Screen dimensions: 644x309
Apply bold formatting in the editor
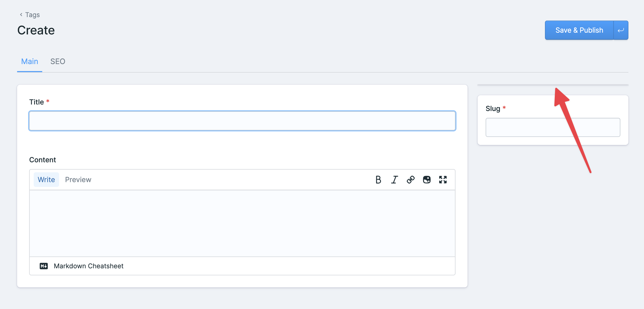(x=378, y=180)
